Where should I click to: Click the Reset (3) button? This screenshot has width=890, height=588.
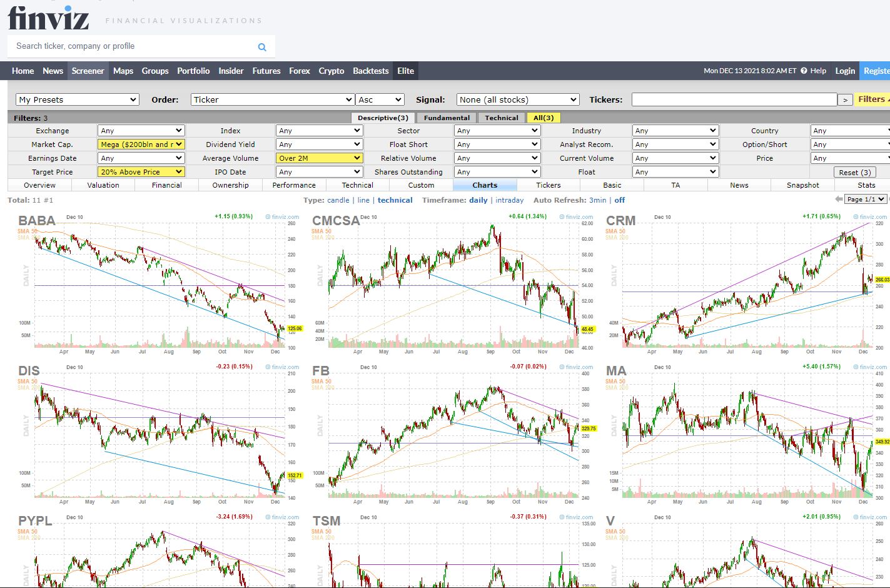[x=855, y=172]
